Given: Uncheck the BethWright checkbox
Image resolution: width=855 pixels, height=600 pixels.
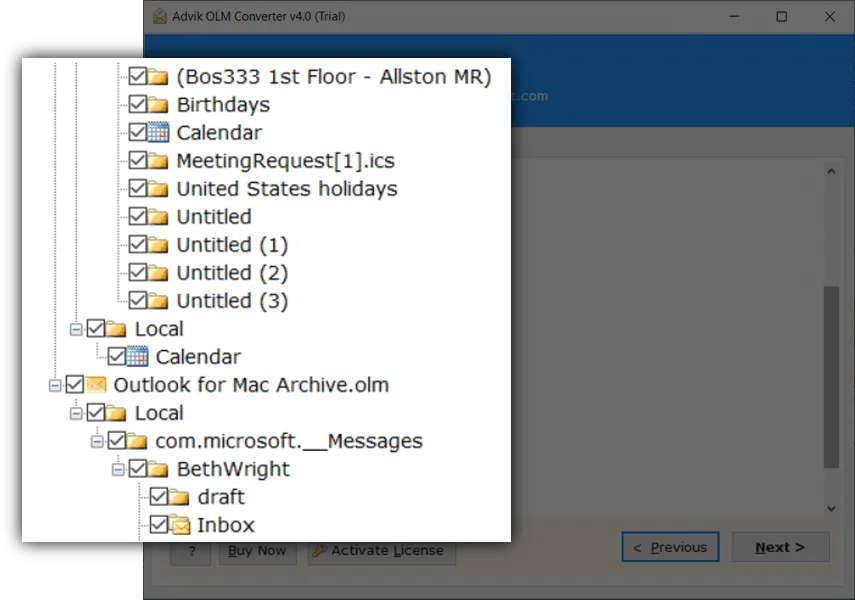Looking at the screenshot, I should click(137, 469).
